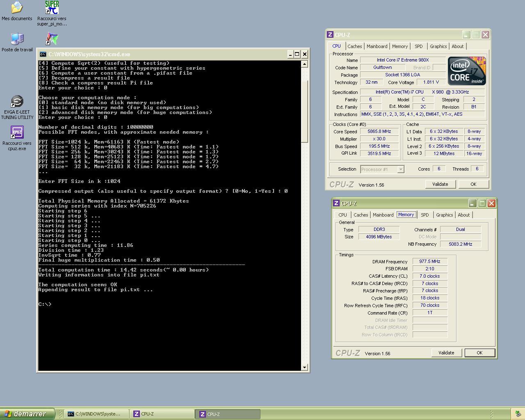Click the Bus Speed value 195.5 MHz

tap(379, 146)
